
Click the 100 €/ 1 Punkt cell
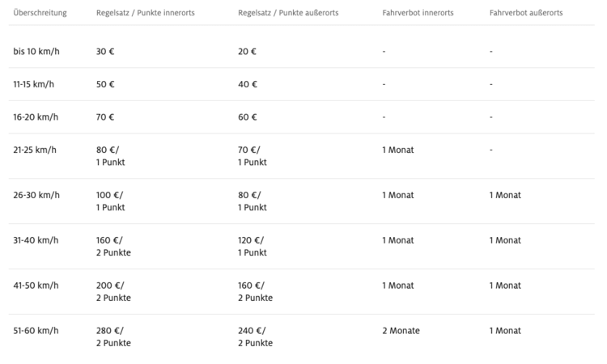(x=111, y=201)
